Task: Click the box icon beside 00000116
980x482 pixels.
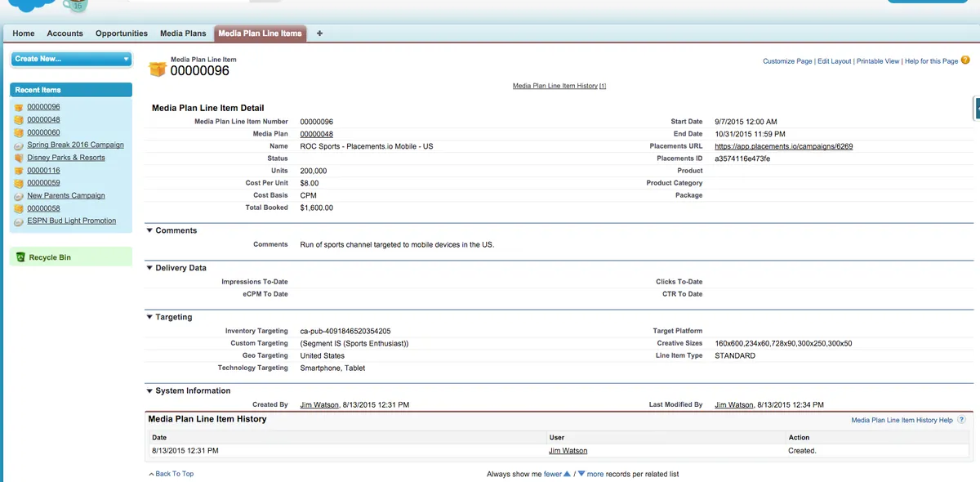Action: pyautogui.click(x=19, y=171)
